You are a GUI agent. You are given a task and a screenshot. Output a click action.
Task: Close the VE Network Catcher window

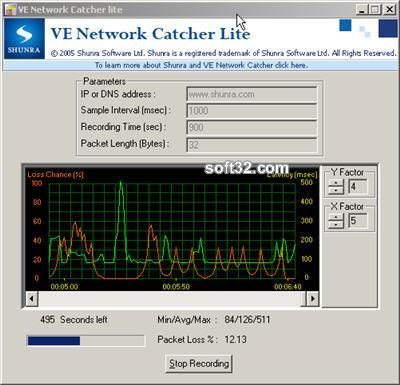coord(389,10)
